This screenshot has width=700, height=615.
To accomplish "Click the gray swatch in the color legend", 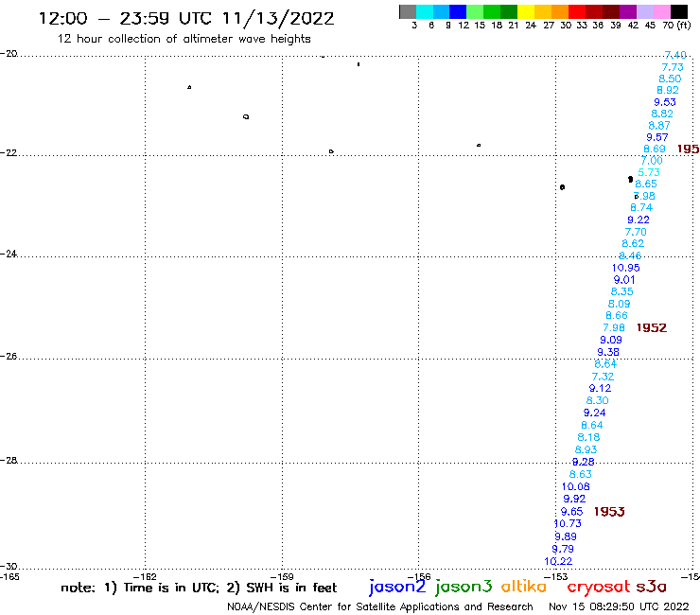I will [408, 11].
